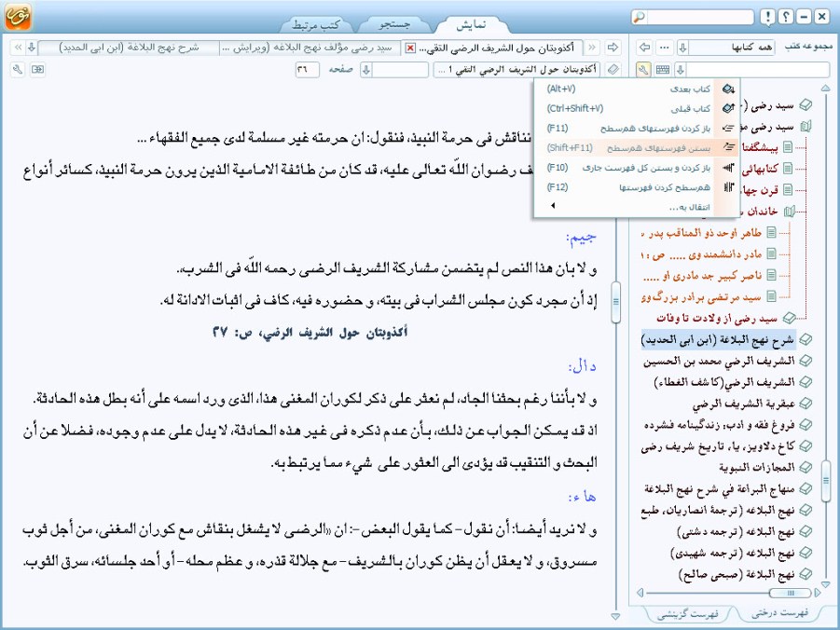Screen dimensions: 840x630
Task: Open the انتقال به... submenu
Action: (x=638, y=207)
